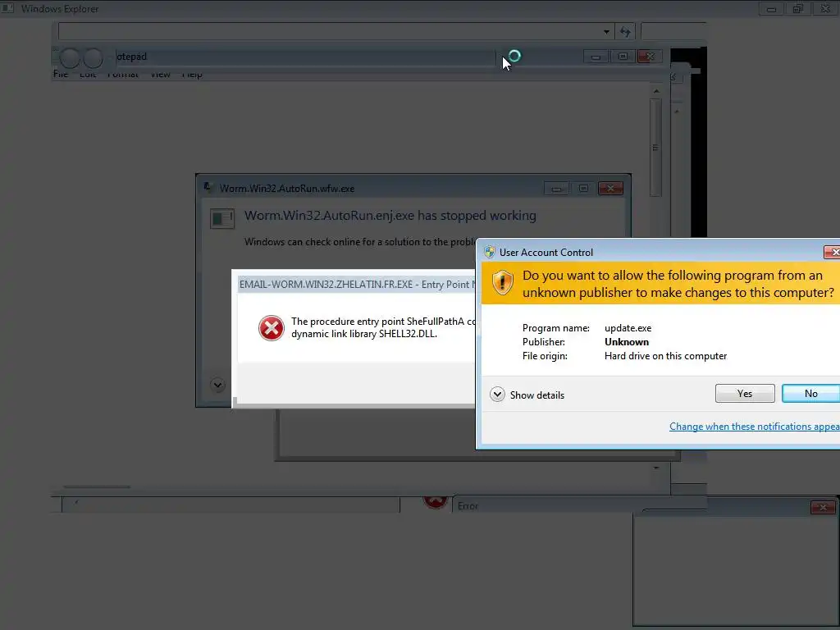Open Notepad Edit menu

coord(87,74)
